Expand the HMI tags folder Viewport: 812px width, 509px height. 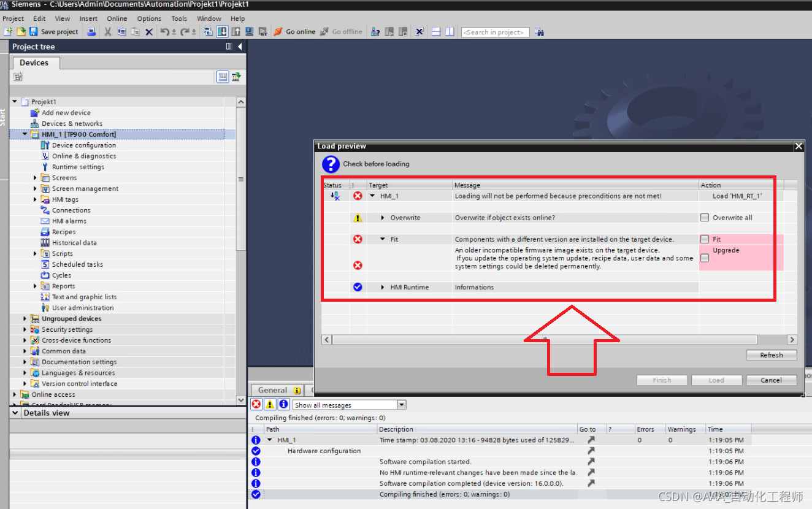pyautogui.click(x=36, y=199)
